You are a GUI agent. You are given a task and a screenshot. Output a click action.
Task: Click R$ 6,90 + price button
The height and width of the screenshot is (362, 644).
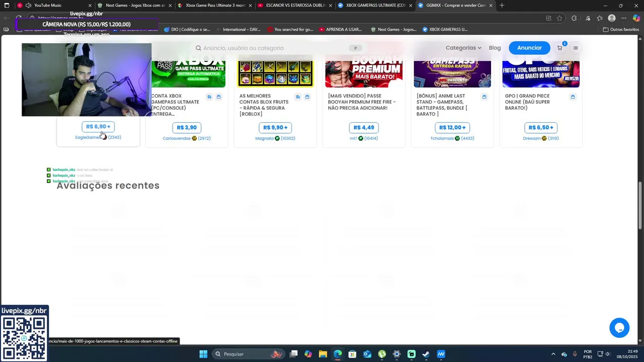98,127
